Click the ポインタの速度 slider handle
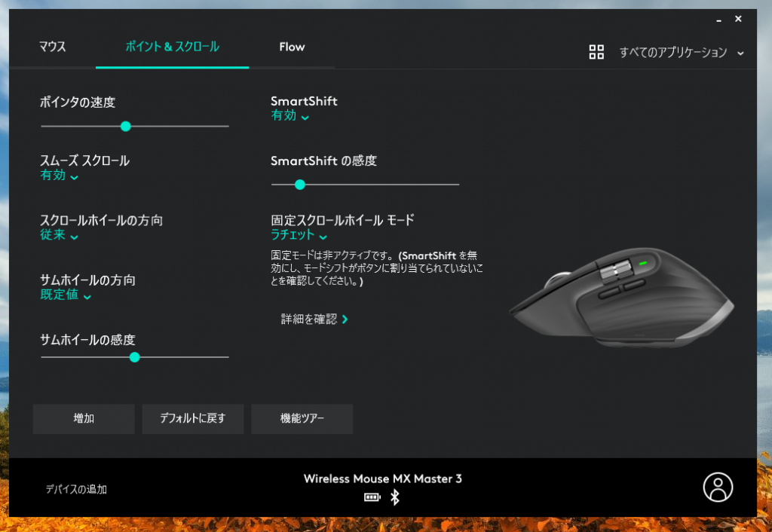 coord(126,126)
